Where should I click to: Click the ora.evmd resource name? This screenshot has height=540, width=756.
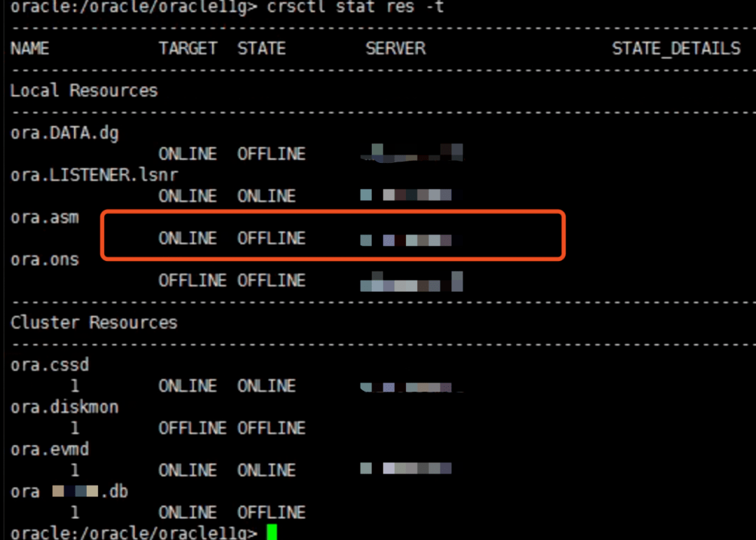point(50,450)
